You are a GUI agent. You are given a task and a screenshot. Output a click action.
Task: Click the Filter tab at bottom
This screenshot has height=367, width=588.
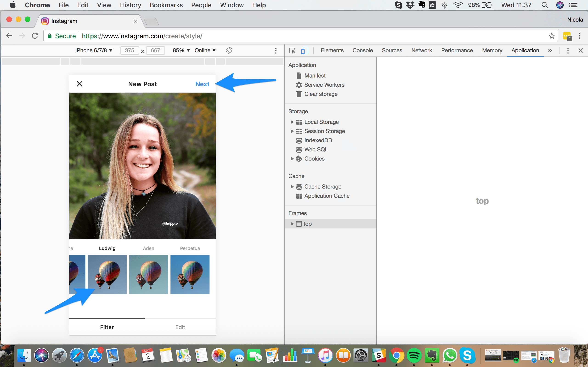click(x=107, y=327)
